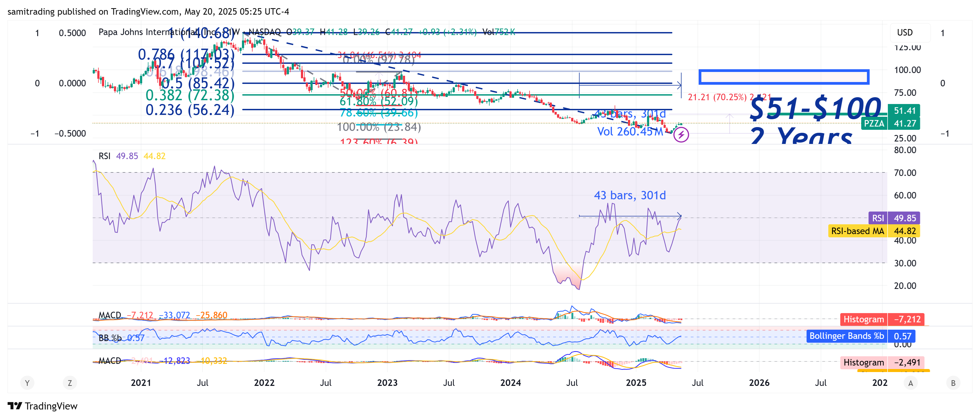Viewport: 980px width, 419px height.
Task: Select the "2 Years" annotation text
Action: pyautogui.click(x=801, y=136)
